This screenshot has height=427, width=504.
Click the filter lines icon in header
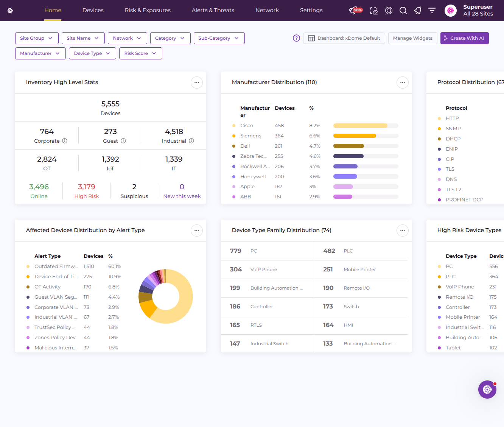[432, 11]
